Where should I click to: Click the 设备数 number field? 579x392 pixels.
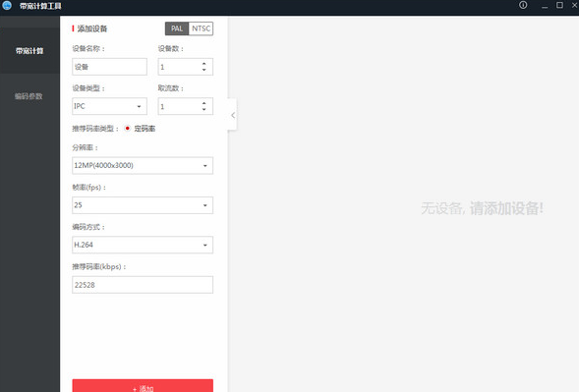(x=186, y=67)
